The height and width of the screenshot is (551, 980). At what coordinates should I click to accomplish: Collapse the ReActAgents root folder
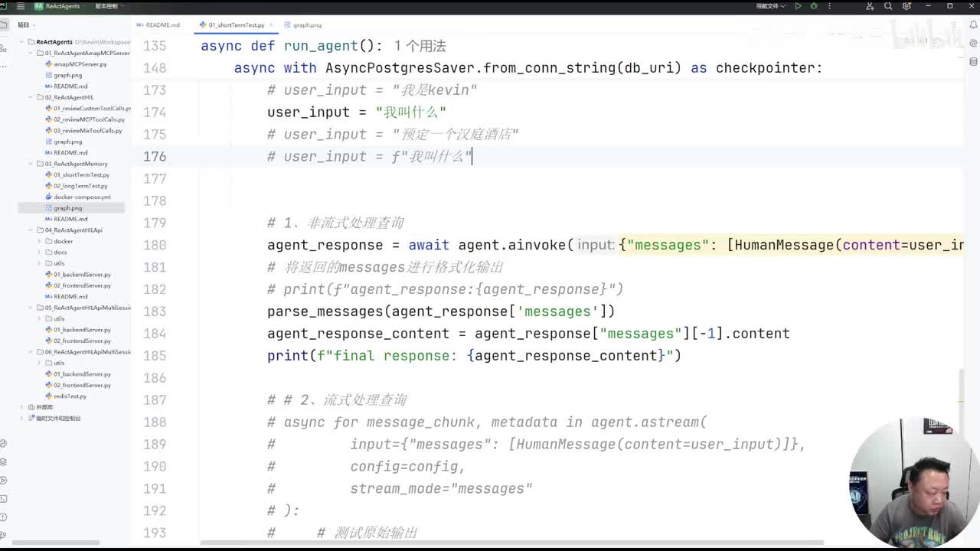coord(21,42)
